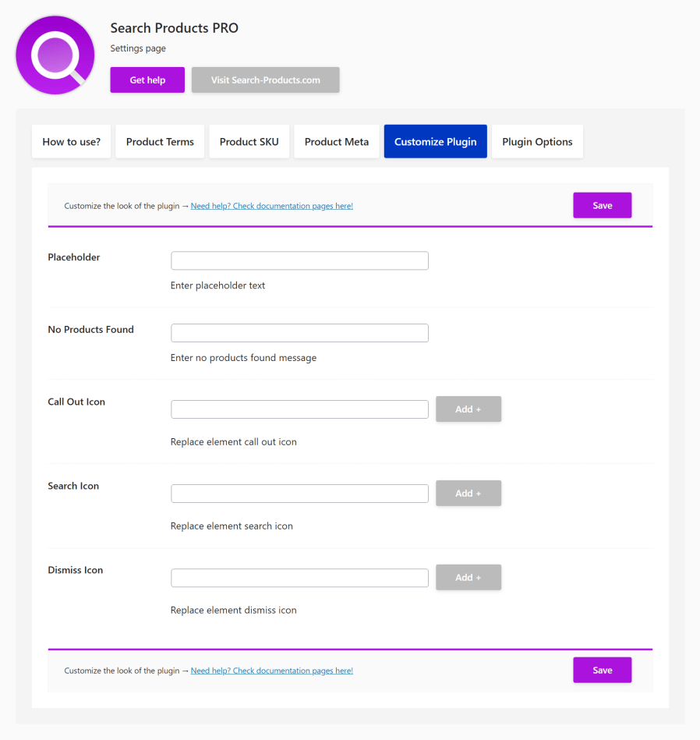Focus the Placeholder text field
Screen dimensions: 700x740
pos(299,261)
